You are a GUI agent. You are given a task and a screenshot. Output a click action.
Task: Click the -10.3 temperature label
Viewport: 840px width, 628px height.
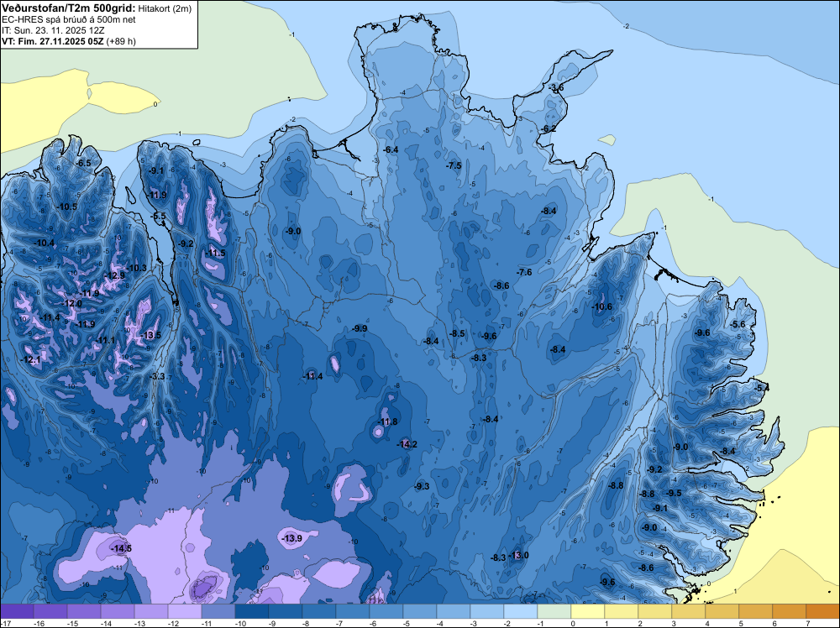[137, 268]
